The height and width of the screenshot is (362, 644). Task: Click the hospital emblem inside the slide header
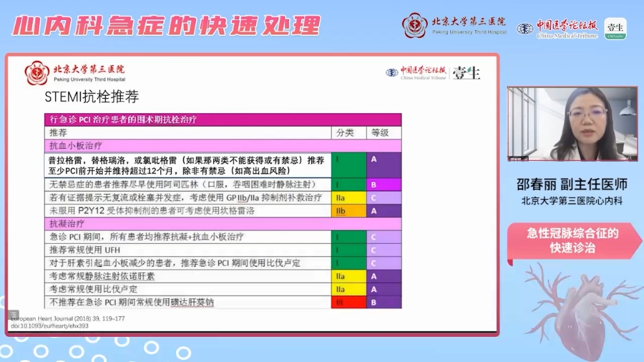(37, 73)
